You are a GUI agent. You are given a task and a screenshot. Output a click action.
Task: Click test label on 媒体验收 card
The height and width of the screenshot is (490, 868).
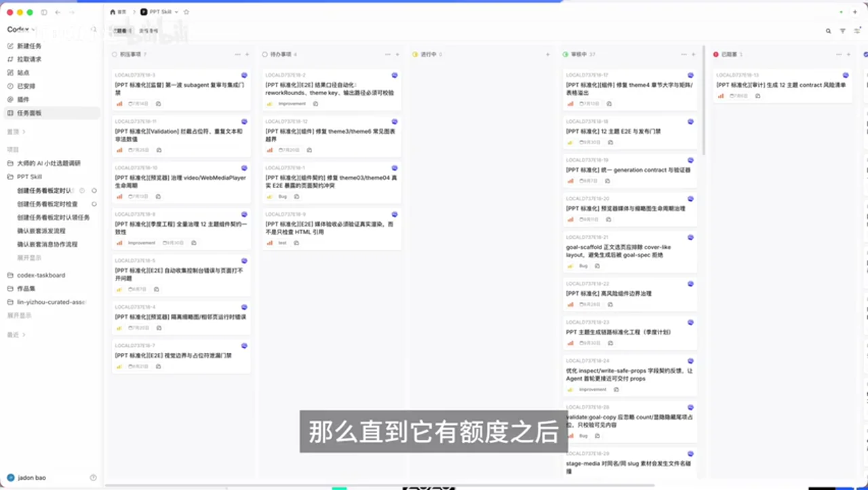[282, 242]
